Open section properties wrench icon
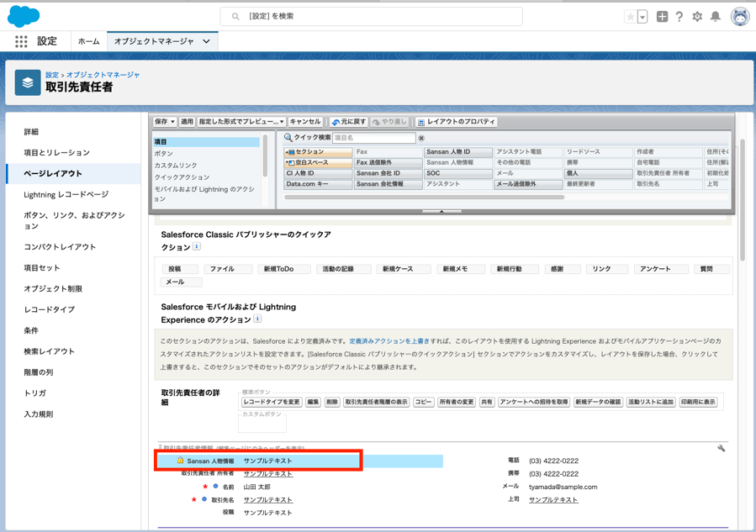Screen dimensions: 756x532 tap(722, 449)
